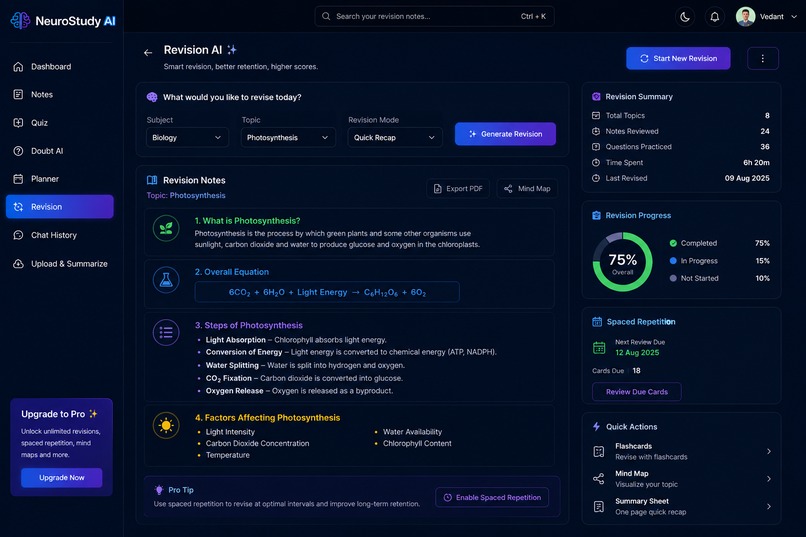Click the '12 Aug 2025' review date

click(637, 353)
